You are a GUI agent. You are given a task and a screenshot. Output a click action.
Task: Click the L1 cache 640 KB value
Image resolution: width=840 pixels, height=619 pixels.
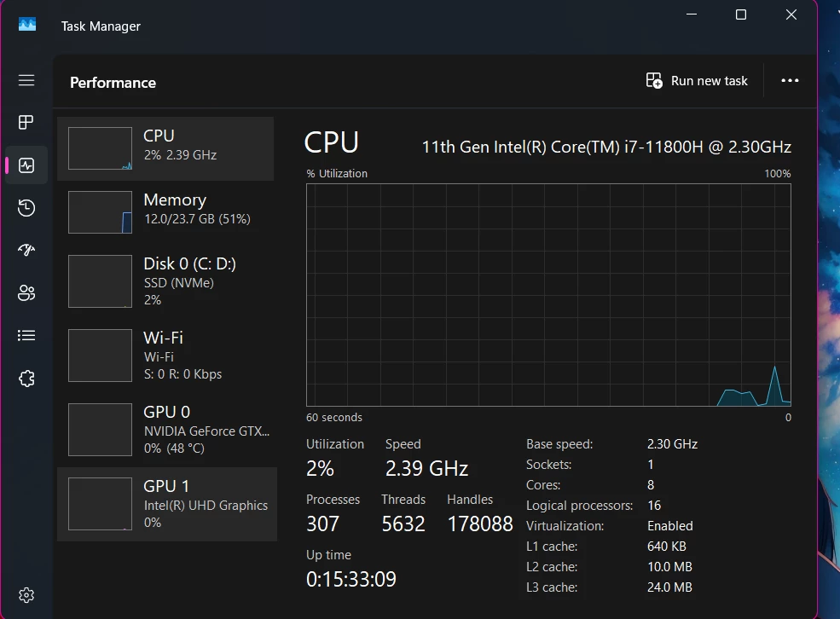[x=666, y=547]
